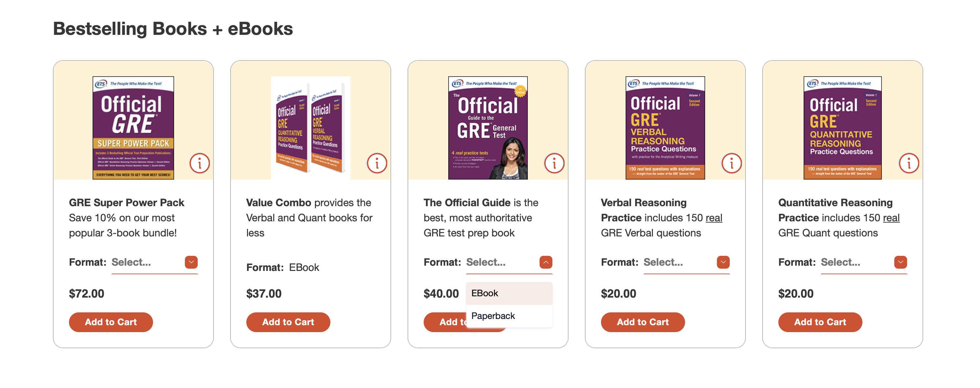Open info for GRE Super Power Pack

[x=199, y=163]
